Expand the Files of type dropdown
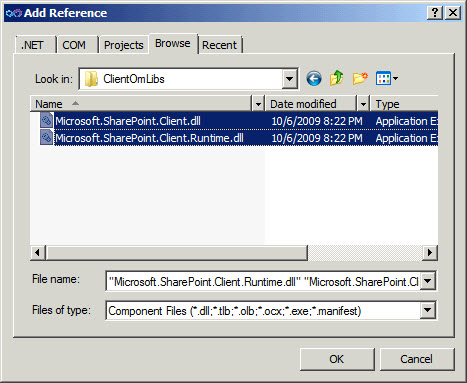This screenshot has width=467, height=383. (x=428, y=310)
